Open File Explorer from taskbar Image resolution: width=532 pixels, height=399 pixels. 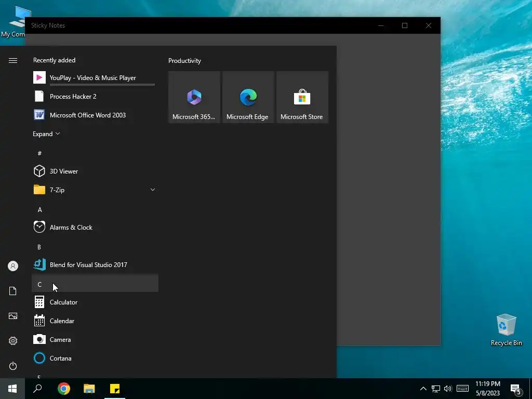[x=89, y=389]
